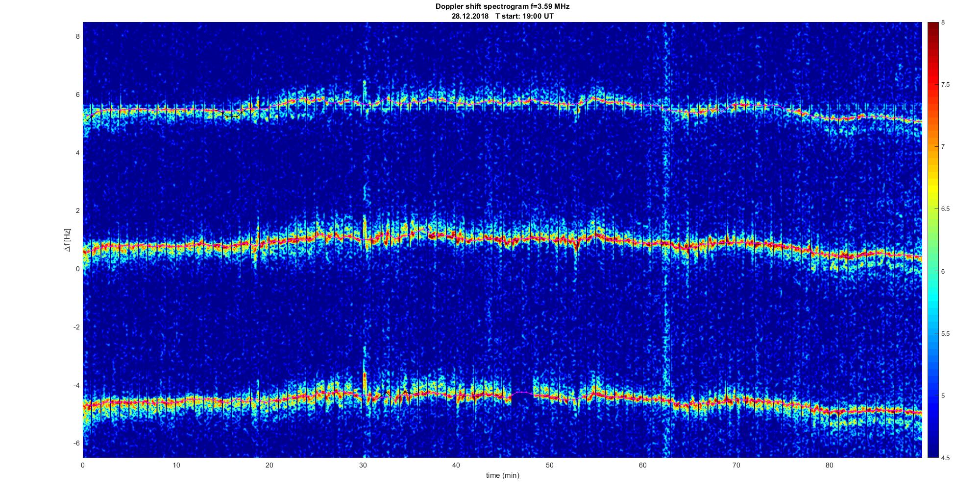Click the green middle of the colorbar

[933, 240]
